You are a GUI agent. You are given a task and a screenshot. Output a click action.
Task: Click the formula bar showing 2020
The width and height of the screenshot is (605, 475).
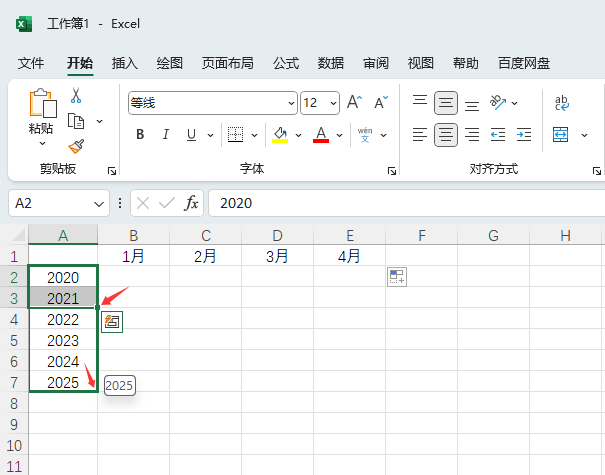407,203
